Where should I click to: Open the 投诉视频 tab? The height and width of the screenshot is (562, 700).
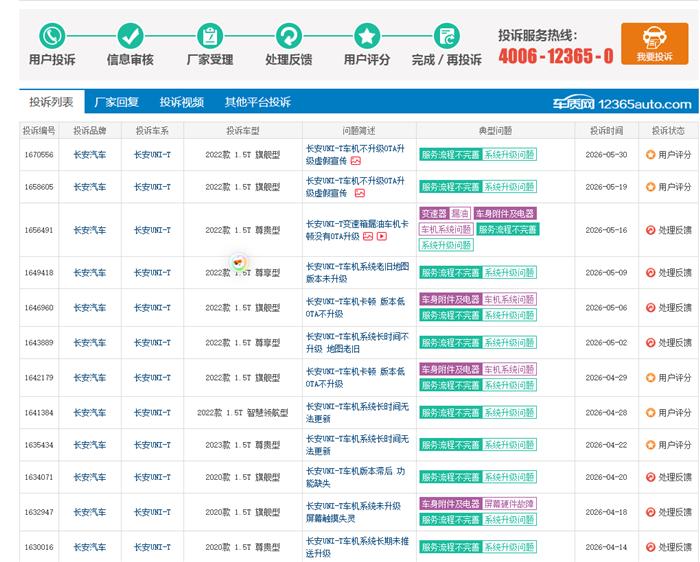point(182,102)
